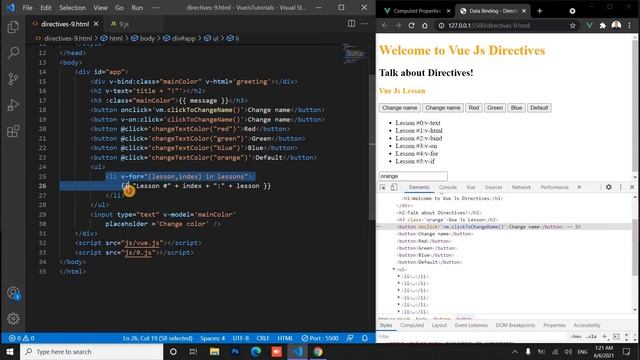Open the editor More Actions ellipsis
The height and width of the screenshot is (360, 640).
pyautogui.click(x=364, y=24)
